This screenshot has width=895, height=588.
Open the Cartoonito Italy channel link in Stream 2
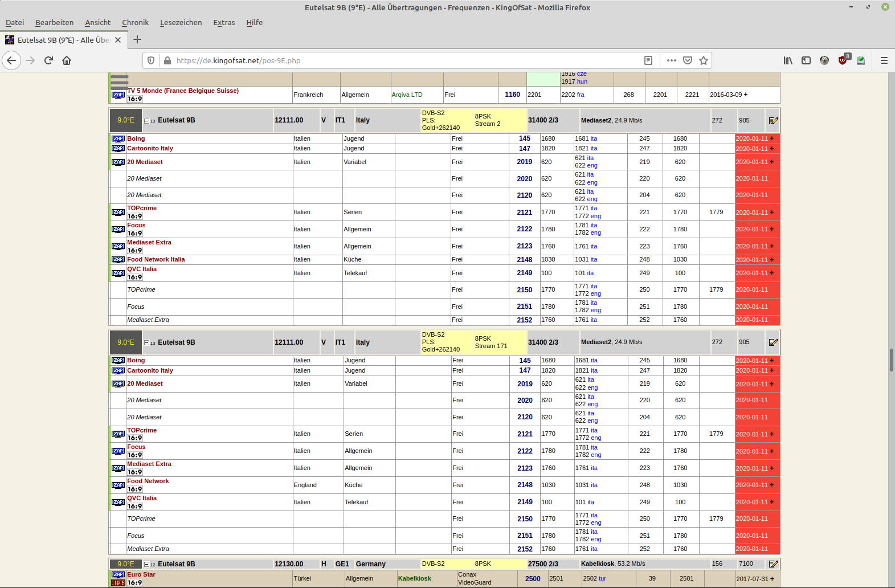tap(150, 148)
